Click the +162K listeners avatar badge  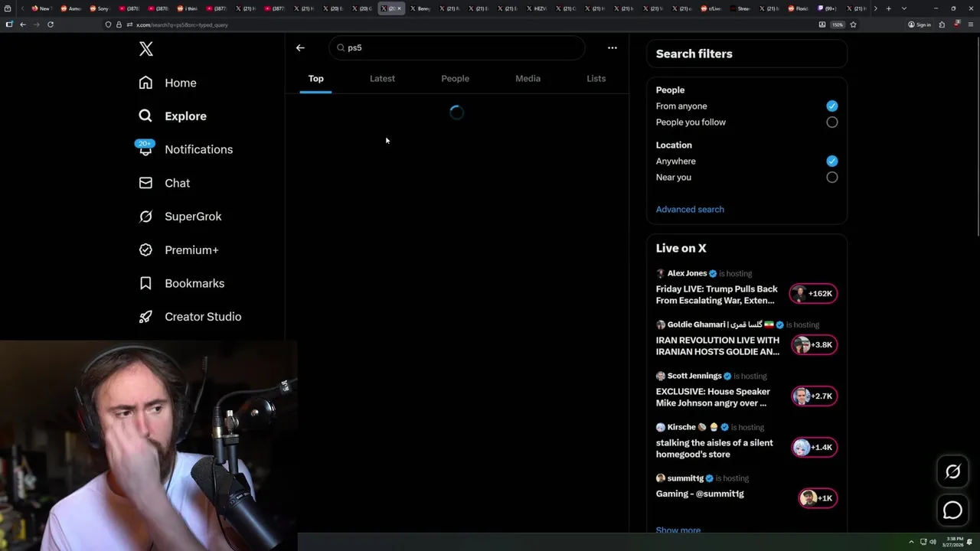click(813, 293)
